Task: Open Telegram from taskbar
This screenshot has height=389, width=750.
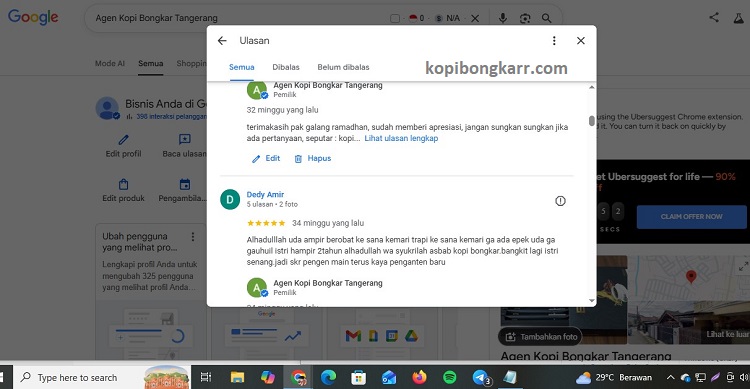Action: tap(481, 378)
